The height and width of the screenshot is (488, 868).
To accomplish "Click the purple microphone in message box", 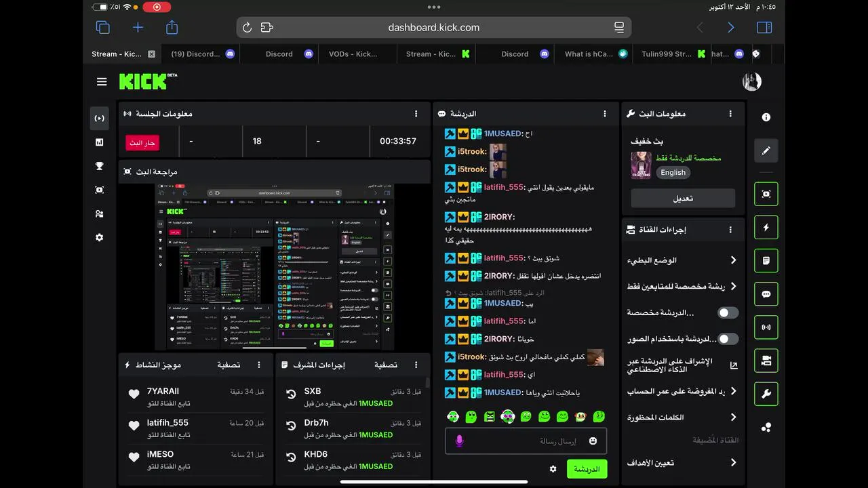I will click(x=459, y=441).
